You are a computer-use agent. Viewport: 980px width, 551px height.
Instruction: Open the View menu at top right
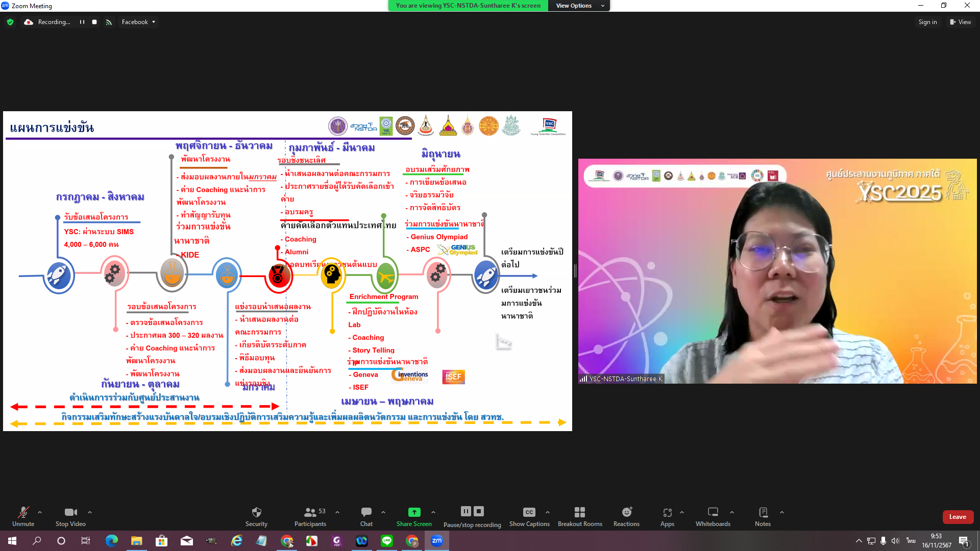pos(960,22)
